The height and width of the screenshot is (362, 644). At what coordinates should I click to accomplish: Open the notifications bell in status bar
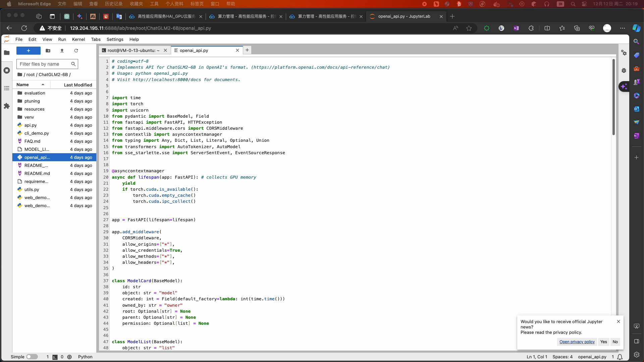(620, 357)
